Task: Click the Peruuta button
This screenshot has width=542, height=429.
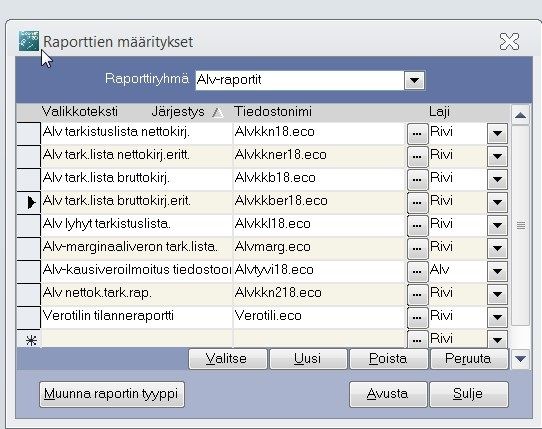Action: (x=469, y=359)
